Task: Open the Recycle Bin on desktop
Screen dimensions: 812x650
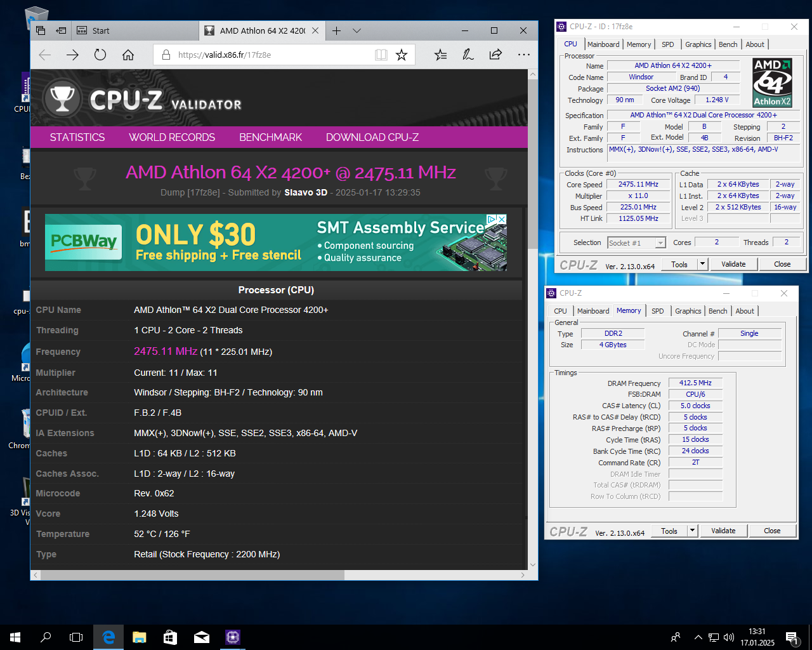Action: (x=36, y=17)
